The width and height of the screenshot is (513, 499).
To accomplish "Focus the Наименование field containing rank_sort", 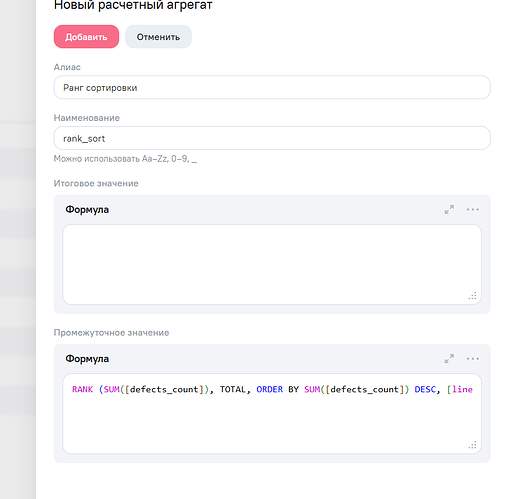I will [272, 138].
